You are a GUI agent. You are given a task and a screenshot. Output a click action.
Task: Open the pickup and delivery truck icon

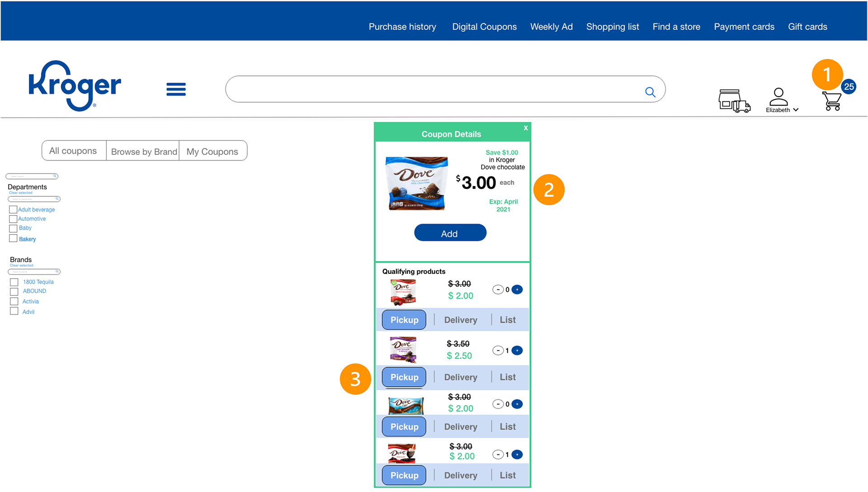(x=734, y=101)
